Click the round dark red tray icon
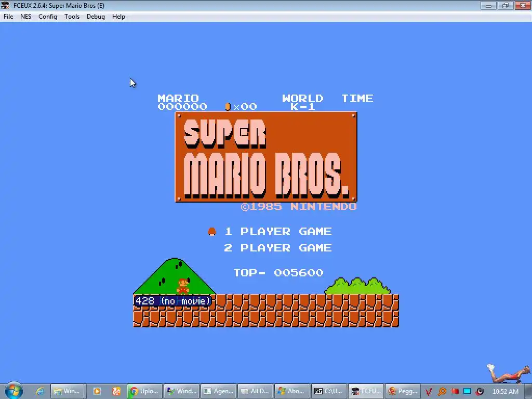Screen dimensions: 532x399 tap(480, 392)
